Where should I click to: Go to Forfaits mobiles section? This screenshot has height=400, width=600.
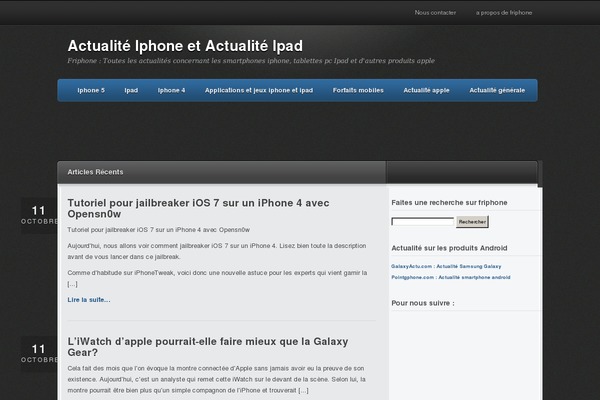(x=358, y=90)
